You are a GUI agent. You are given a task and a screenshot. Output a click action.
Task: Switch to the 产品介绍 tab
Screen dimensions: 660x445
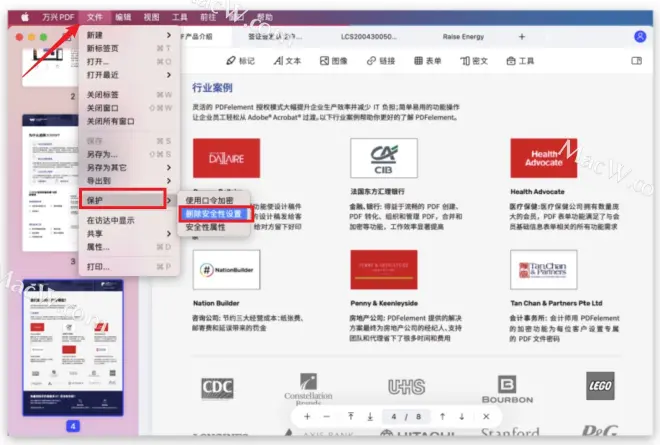[198, 37]
